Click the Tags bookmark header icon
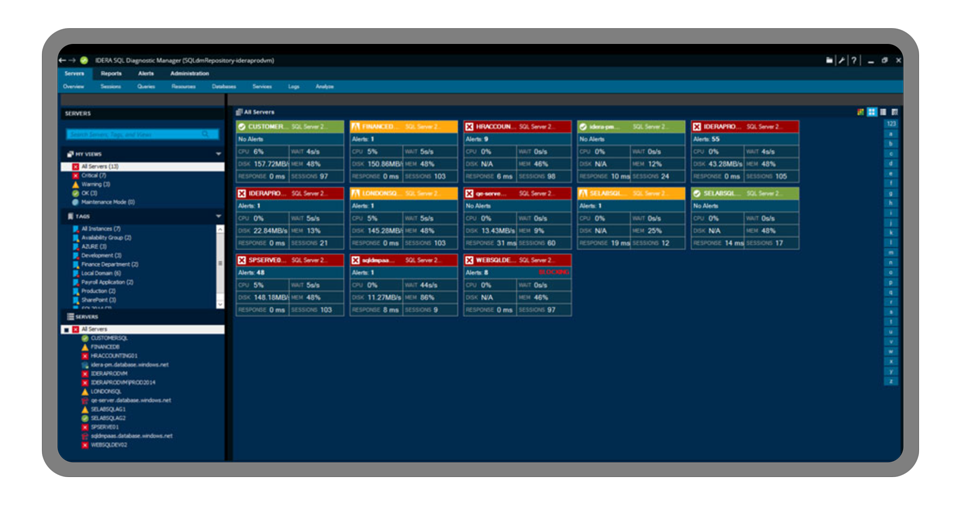Image resolution: width=960 pixels, height=510 pixels. click(70, 216)
